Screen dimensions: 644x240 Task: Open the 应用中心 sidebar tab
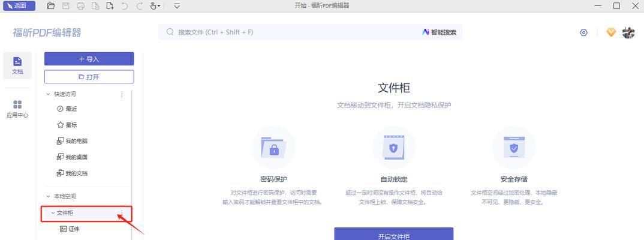(17, 109)
